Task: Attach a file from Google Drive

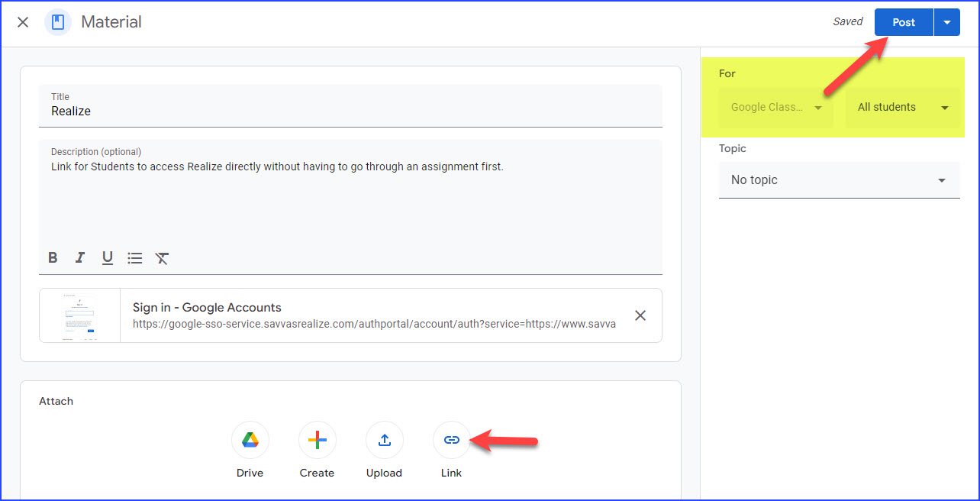Action: click(250, 440)
